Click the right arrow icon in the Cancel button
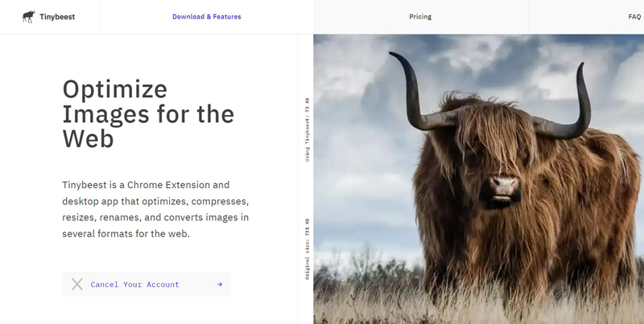644x324 pixels. click(x=219, y=284)
